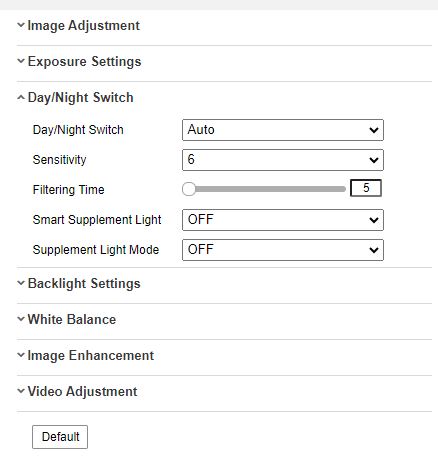Expand the Backlight Settings chevron icon
This screenshot has height=466, width=438.
click(21, 283)
